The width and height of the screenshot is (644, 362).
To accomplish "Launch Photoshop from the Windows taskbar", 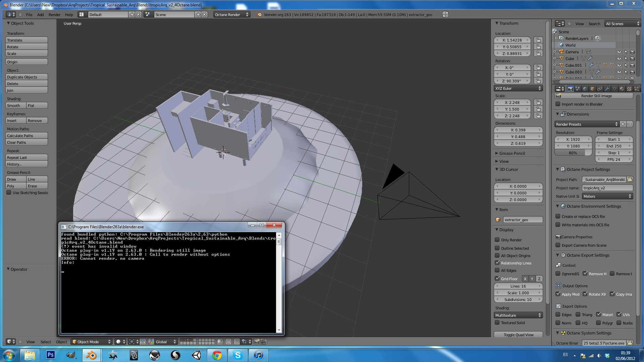I will coord(50,355).
